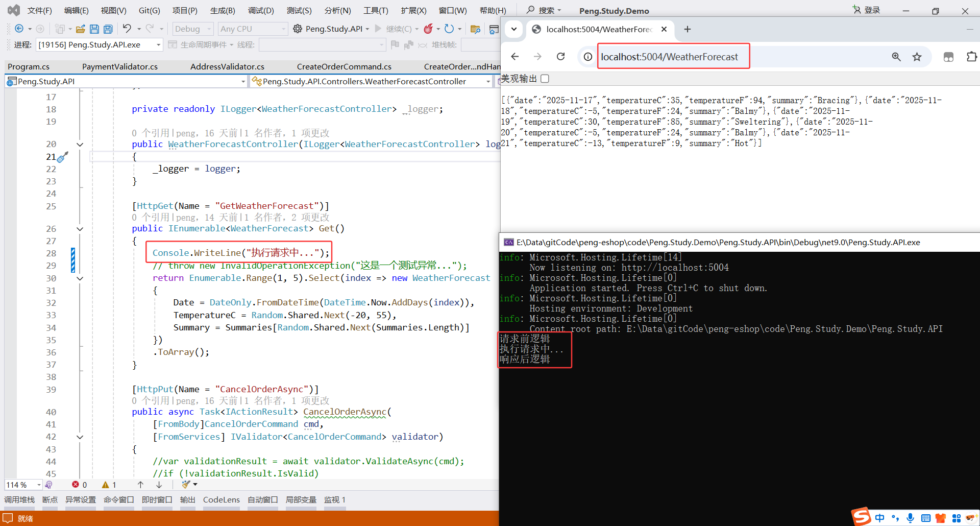Image resolution: width=980 pixels, height=526 pixels.
Task: Click the Peng.Study.API gear startup project button
Action: [x=330, y=29]
